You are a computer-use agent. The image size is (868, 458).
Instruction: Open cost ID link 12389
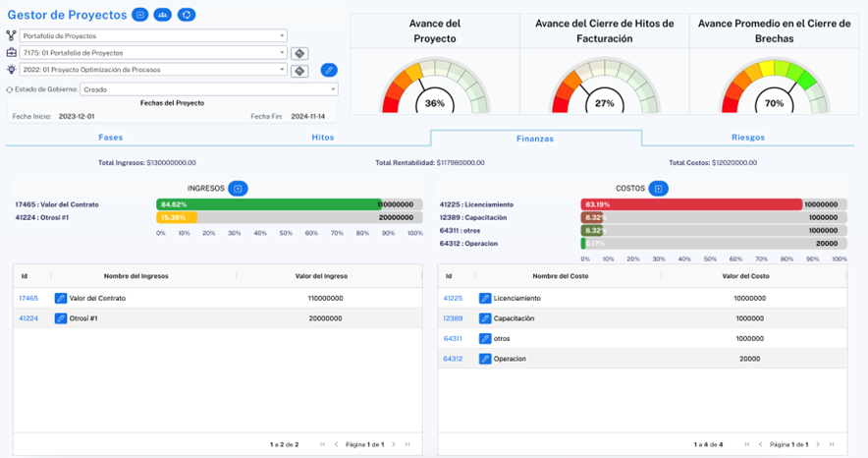(x=453, y=318)
